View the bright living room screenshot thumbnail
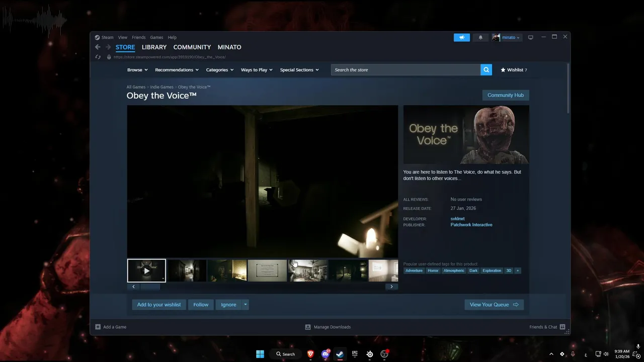 point(307,270)
